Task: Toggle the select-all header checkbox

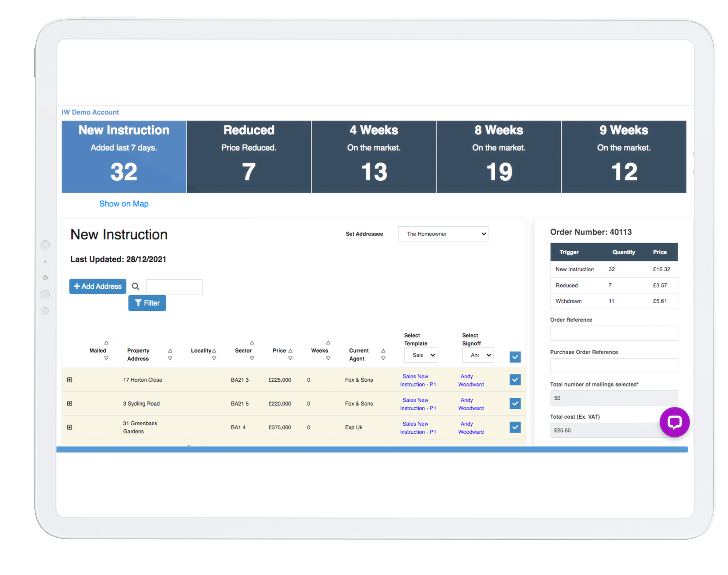Action: point(515,357)
